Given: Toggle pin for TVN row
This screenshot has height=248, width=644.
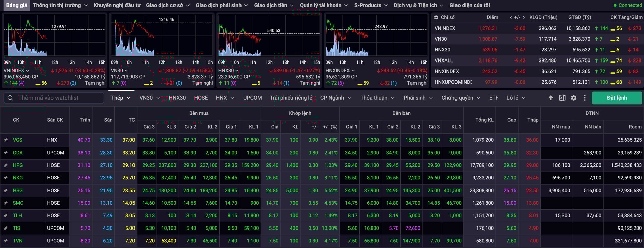Looking at the screenshot, I should tap(6, 241).
